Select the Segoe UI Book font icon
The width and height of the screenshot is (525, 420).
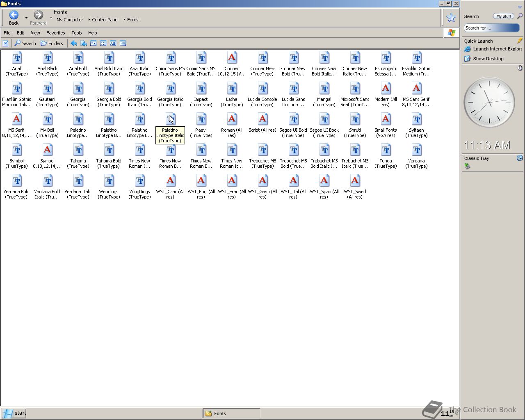324,120
